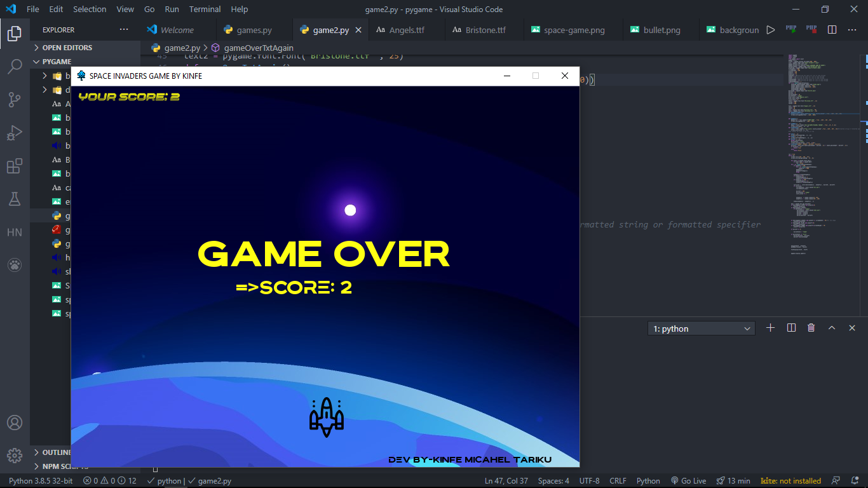Expand the OPEN EDITORS section
The image size is (868, 488).
click(x=85, y=48)
